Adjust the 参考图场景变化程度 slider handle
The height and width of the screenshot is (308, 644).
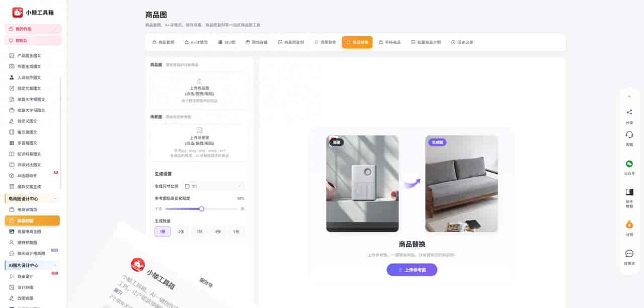[201, 208]
